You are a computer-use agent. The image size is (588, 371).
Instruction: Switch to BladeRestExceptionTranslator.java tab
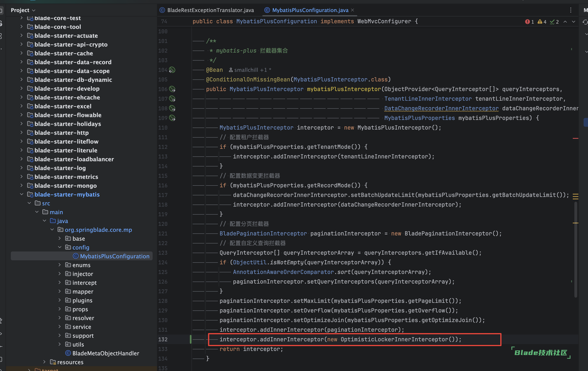coord(207,10)
